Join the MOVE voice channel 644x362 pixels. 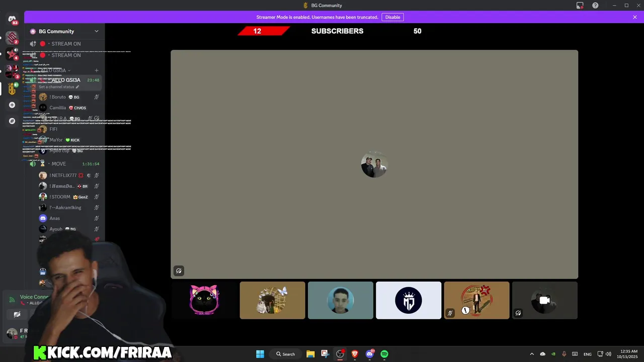point(64,164)
